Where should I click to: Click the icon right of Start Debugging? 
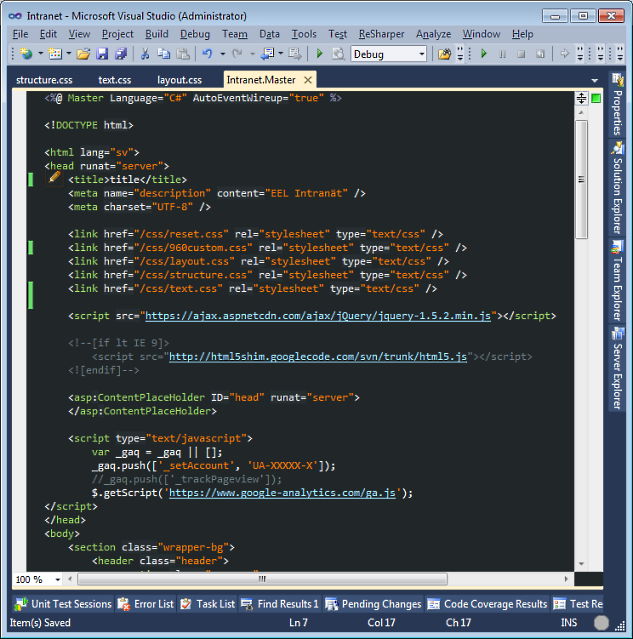tap(338, 53)
